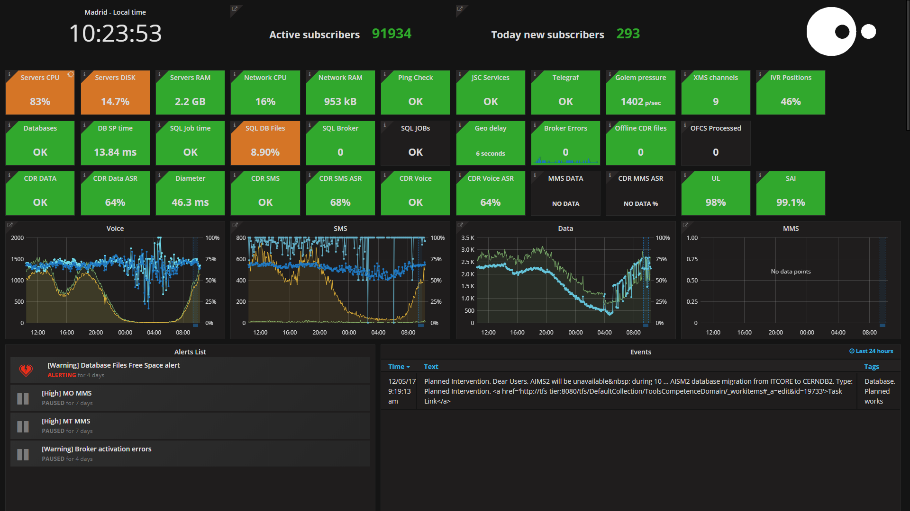Click the pause icon beside MT MMS alert
The image size is (910, 511).
pyautogui.click(x=24, y=426)
